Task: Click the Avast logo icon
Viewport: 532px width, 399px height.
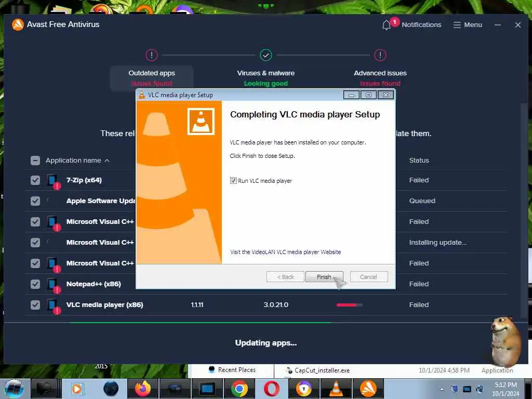Action: [x=18, y=24]
